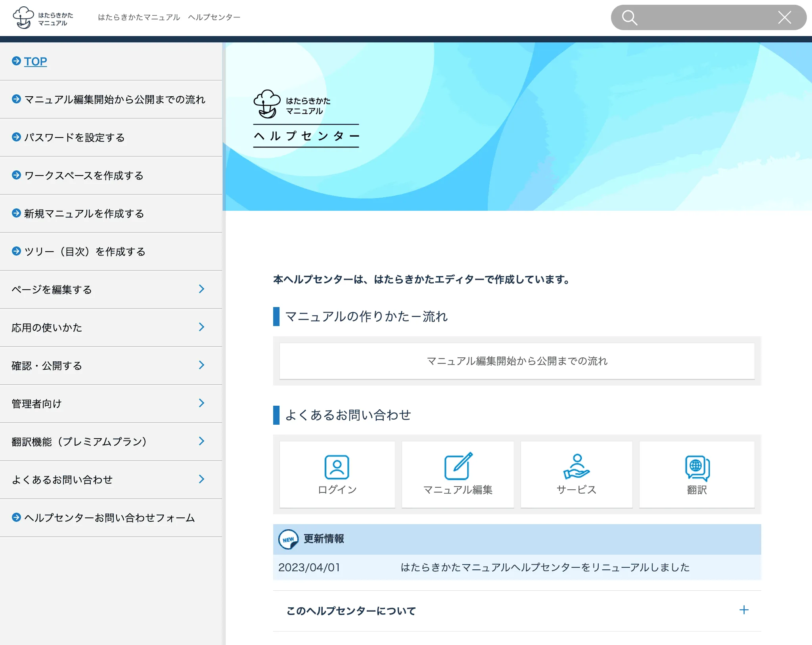Image resolution: width=812 pixels, height=645 pixels.
Task: Open the ログイン FAQ icon card
Action: pyautogui.click(x=337, y=474)
